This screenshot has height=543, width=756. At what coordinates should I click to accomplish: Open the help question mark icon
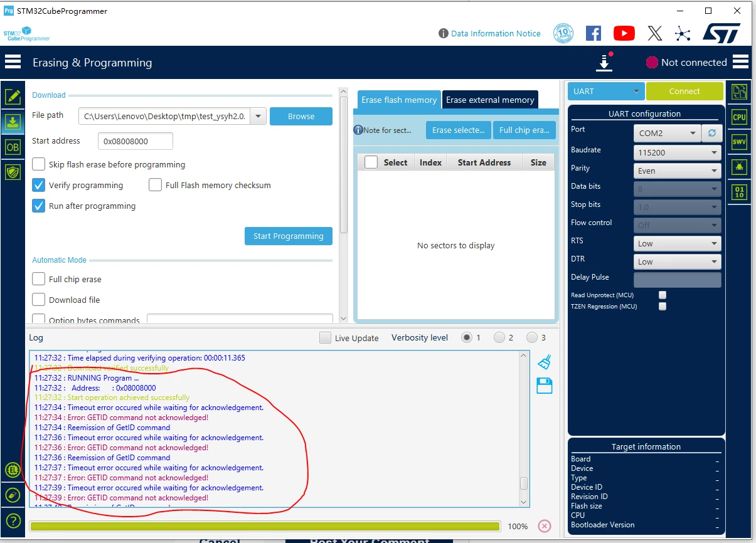click(x=13, y=520)
